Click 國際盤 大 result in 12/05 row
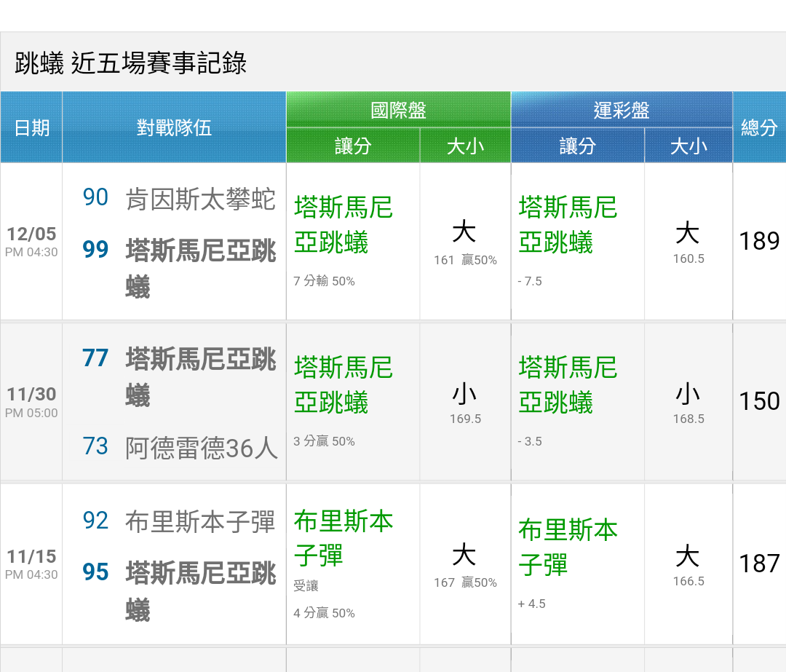The image size is (786, 672). pyautogui.click(x=464, y=232)
